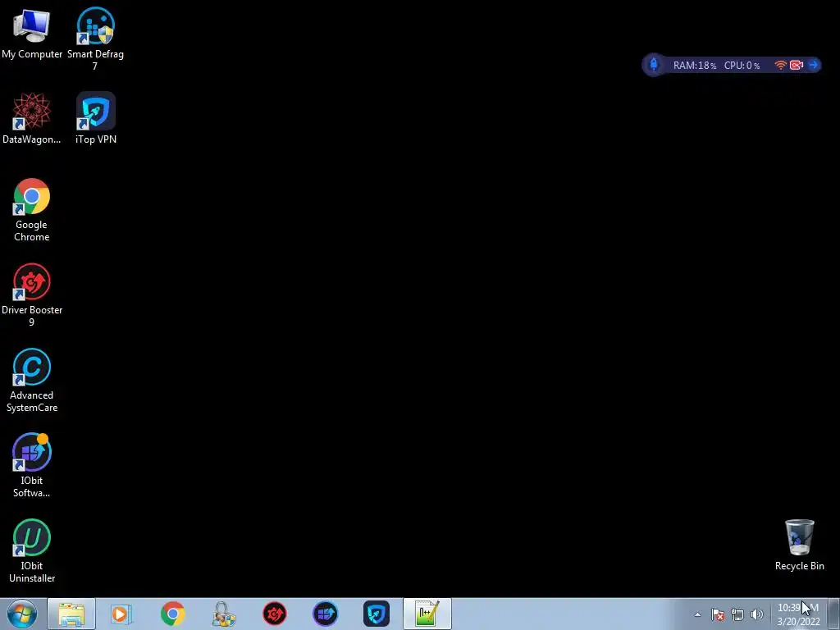Open IObit Software Updater from taskbar

click(325, 614)
